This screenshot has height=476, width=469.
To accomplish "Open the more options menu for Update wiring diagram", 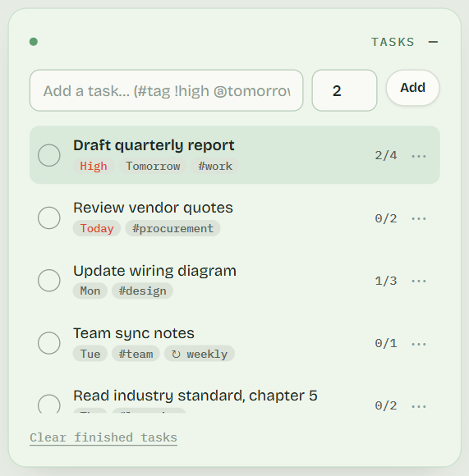I will [x=419, y=281].
